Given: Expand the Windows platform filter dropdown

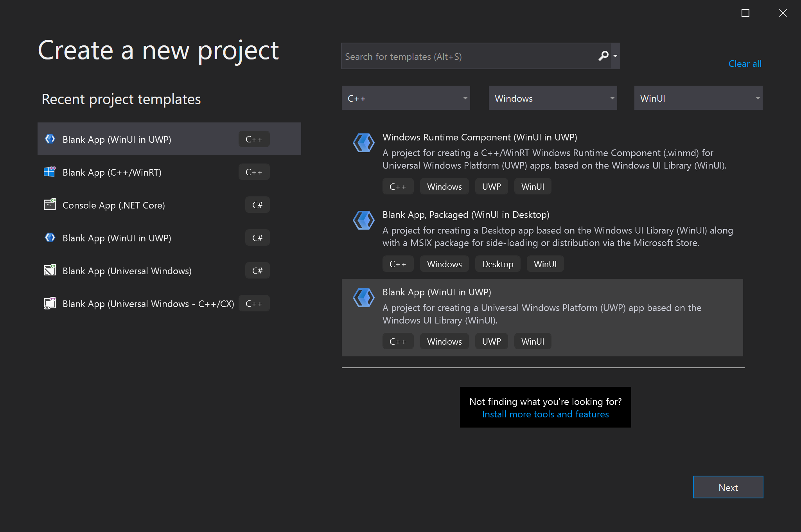Looking at the screenshot, I should (552, 98).
